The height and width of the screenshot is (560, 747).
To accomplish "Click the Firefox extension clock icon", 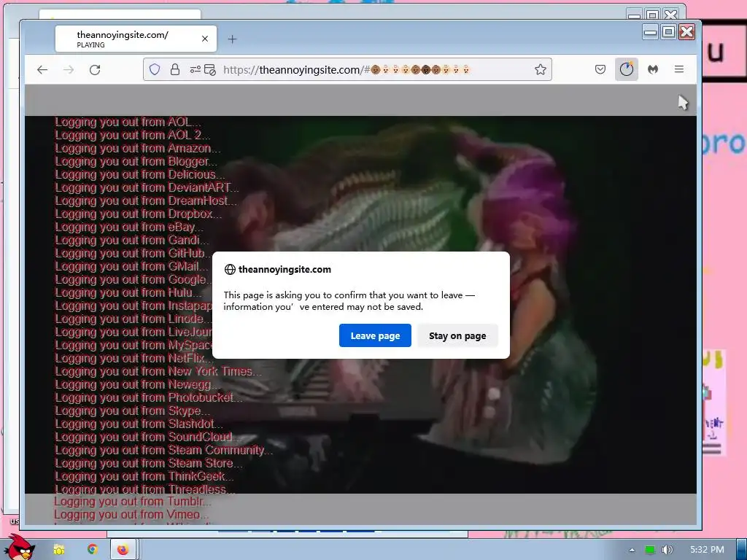I will [627, 69].
